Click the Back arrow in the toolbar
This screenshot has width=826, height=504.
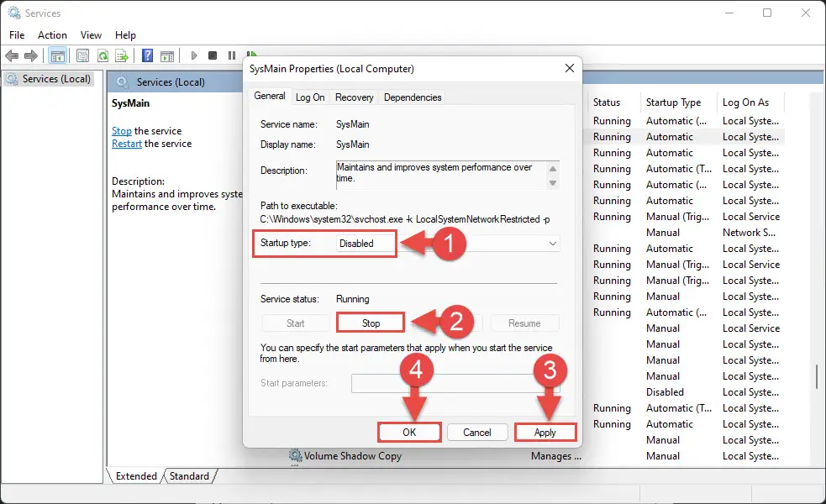12,55
